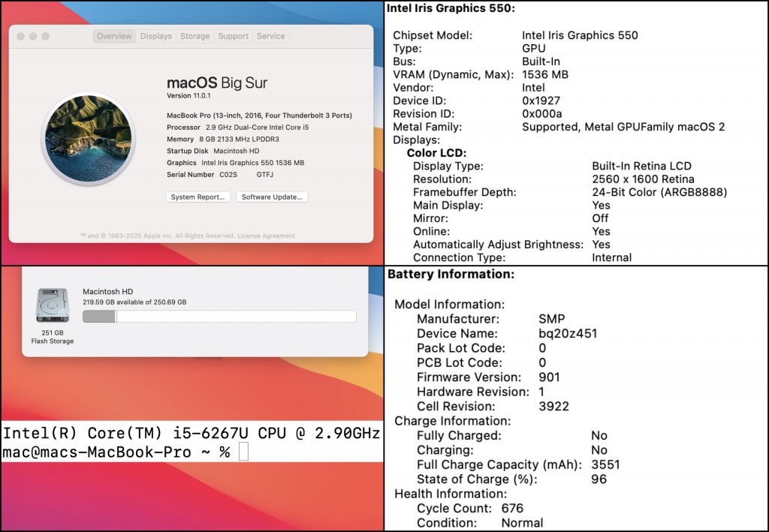Select the Storage tab
This screenshot has height=532, width=769.
pyautogui.click(x=195, y=36)
